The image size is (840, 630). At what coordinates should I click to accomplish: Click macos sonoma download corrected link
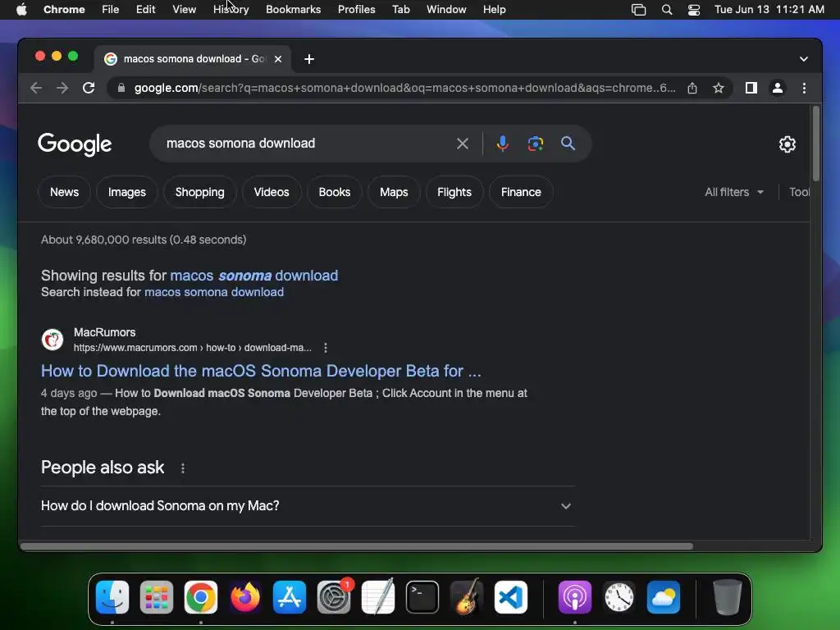click(254, 276)
